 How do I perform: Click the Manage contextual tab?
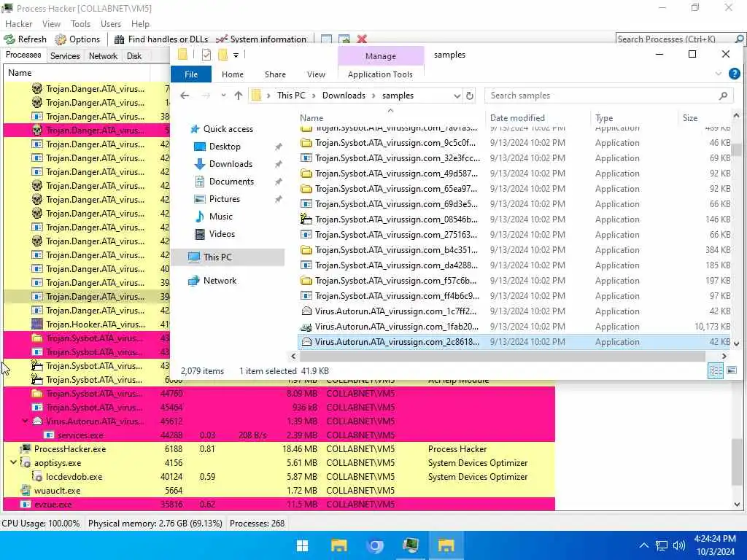point(381,55)
